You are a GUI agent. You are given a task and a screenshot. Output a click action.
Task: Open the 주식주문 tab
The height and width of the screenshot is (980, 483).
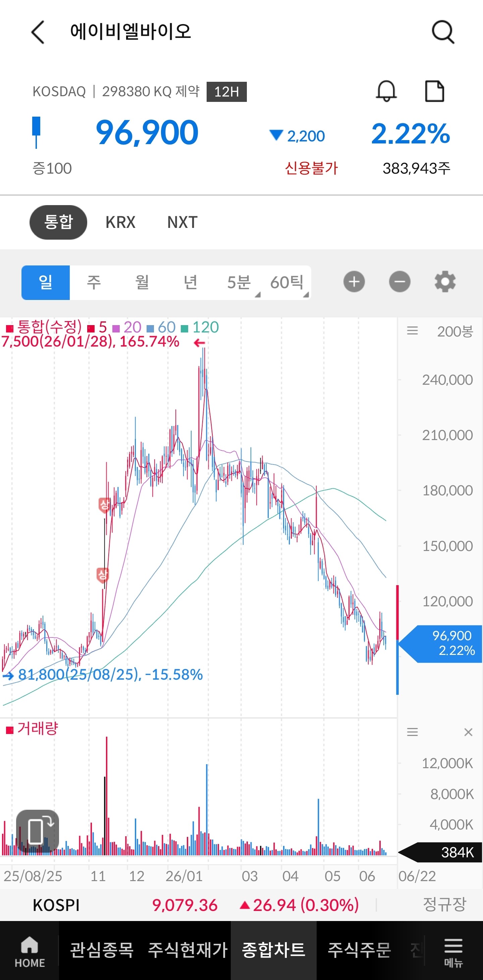[359, 950]
